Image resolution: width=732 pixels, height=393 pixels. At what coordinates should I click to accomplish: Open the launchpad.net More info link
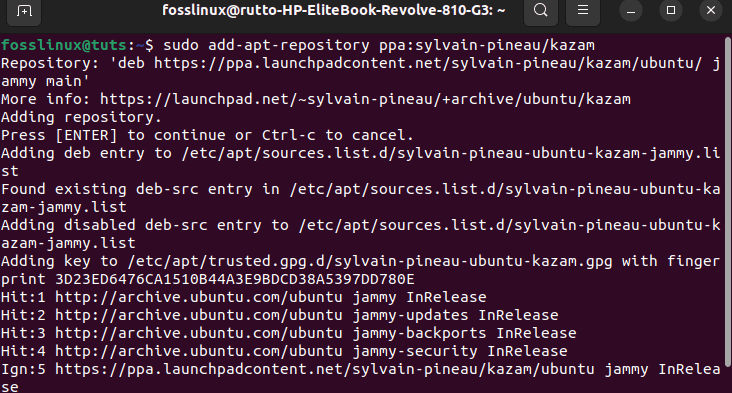coord(365,99)
